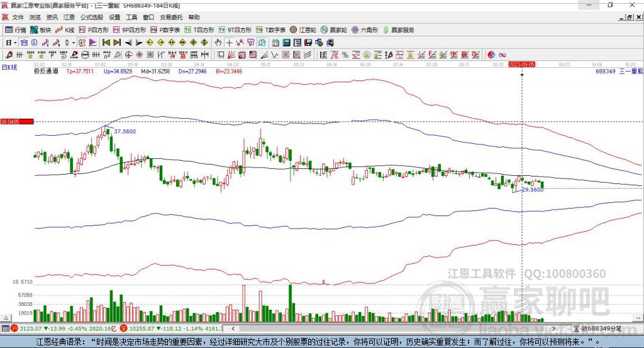This screenshot has height=348, width=644.
Task: Click the infinity loop icon
Action: pyautogui.click(x=502, y=55)
